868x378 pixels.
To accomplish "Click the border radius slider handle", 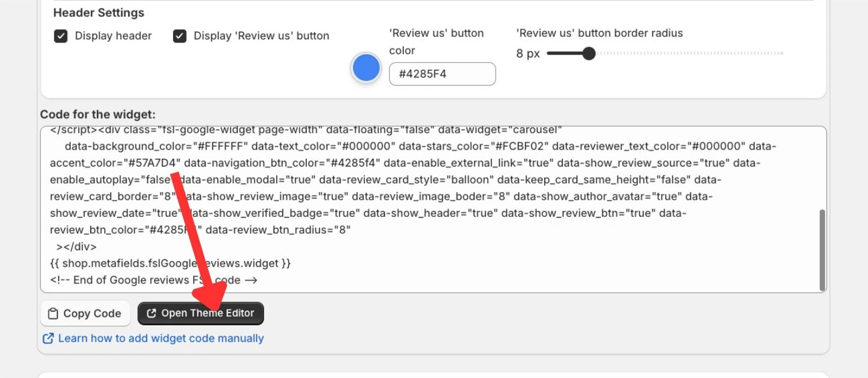I will pyautogui.click(x=588, y=53).
